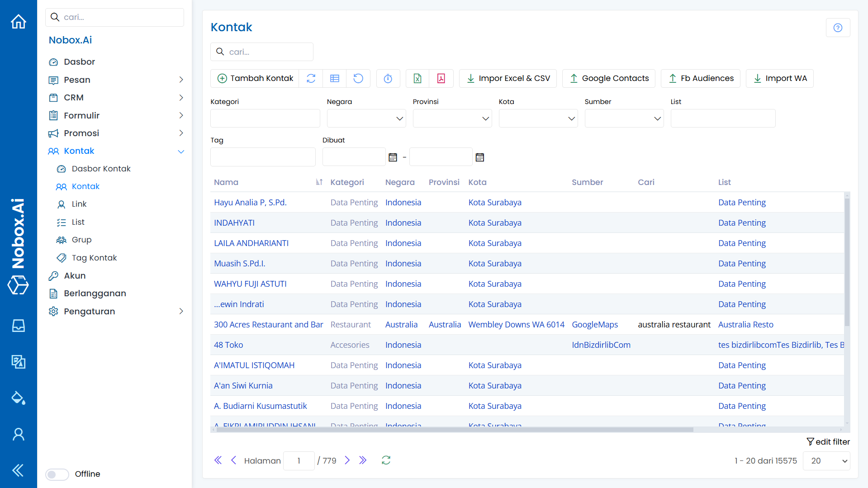Open the start date calendar picker
The height and width of the screenshot is (488, 868).
coord(393,157)
